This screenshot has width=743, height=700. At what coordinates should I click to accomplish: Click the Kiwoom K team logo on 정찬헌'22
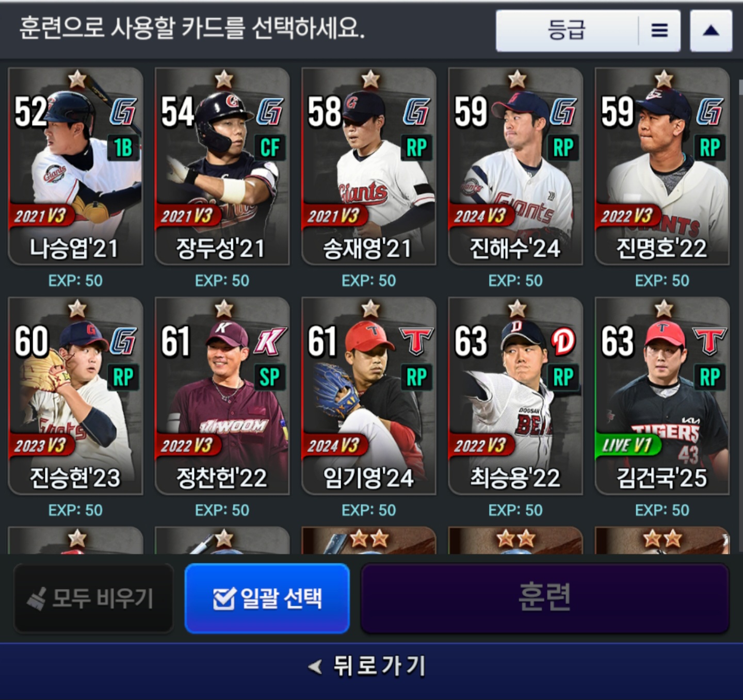(270, 341)
